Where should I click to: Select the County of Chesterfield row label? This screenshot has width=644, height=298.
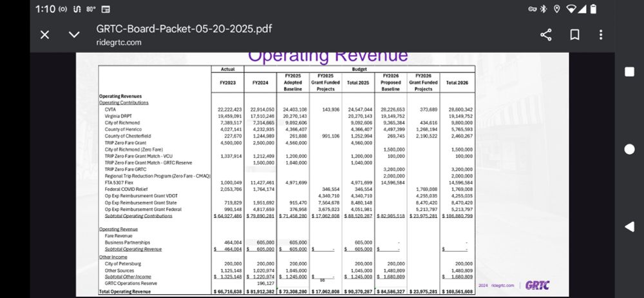point(128,136)
